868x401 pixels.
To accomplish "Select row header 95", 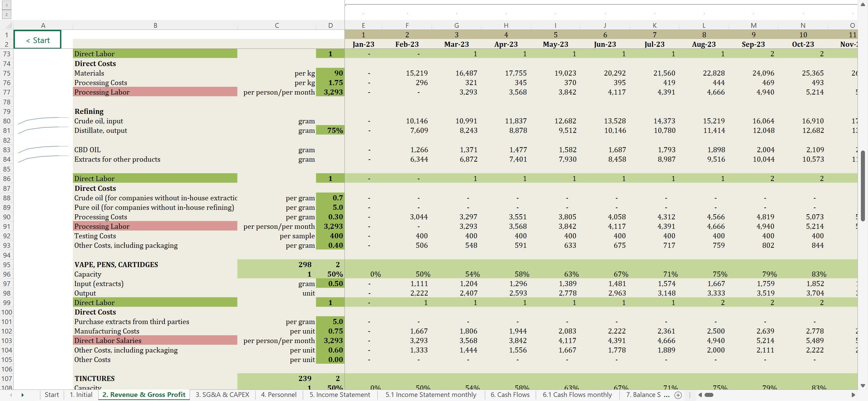I will (x=6, y=265).
